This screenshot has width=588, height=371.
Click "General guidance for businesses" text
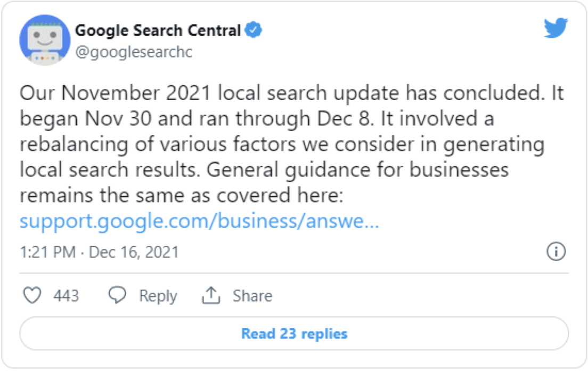pyautogui.click(x=357, y=170)
